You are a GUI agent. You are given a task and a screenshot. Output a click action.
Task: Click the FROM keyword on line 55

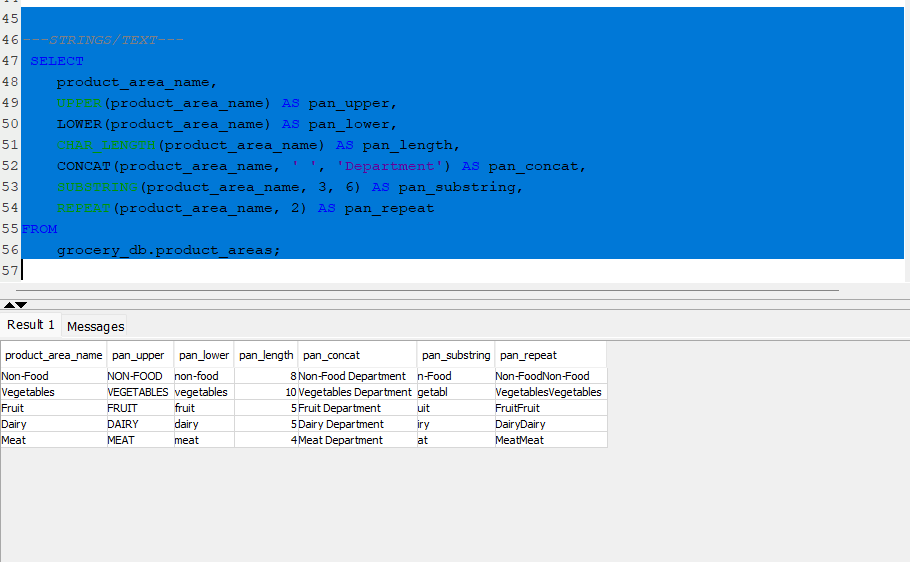tap(39, 229)
